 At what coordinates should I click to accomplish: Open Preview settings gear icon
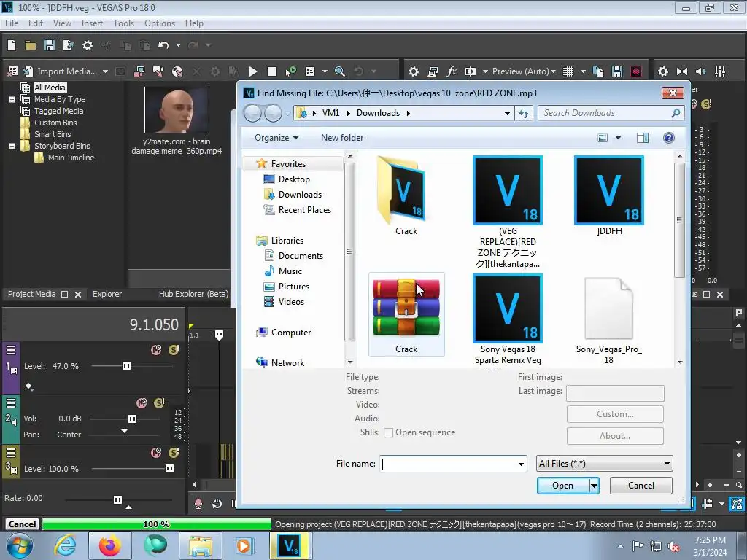(x=414, y=71)
